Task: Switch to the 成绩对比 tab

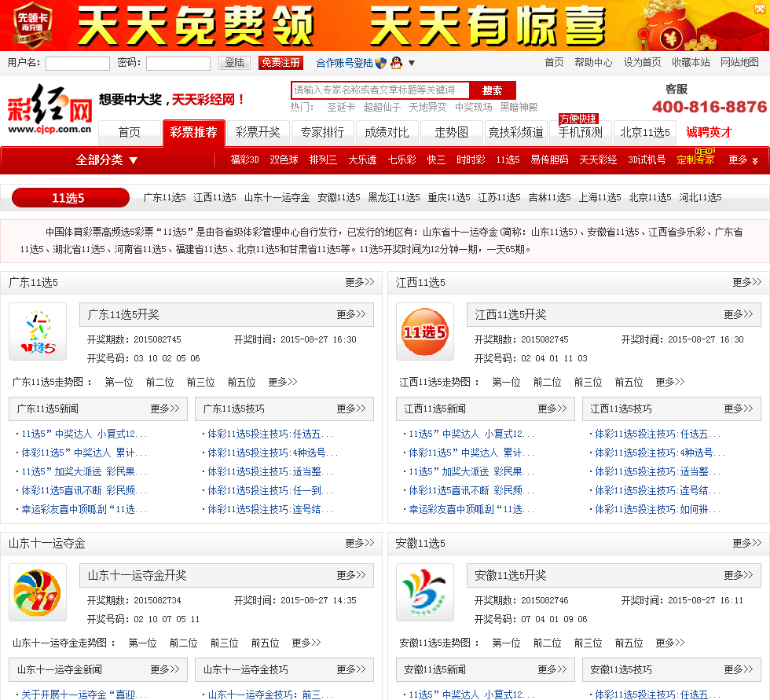Action: (387, 133)
